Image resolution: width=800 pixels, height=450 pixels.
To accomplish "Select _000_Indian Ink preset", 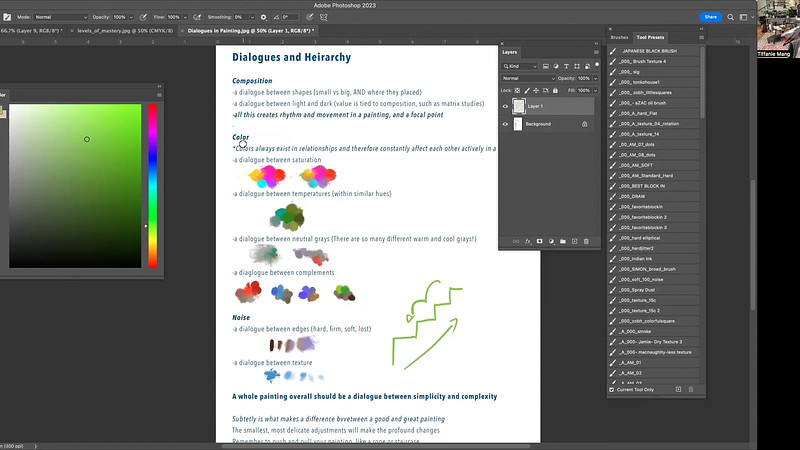I will tap(653, 259).
